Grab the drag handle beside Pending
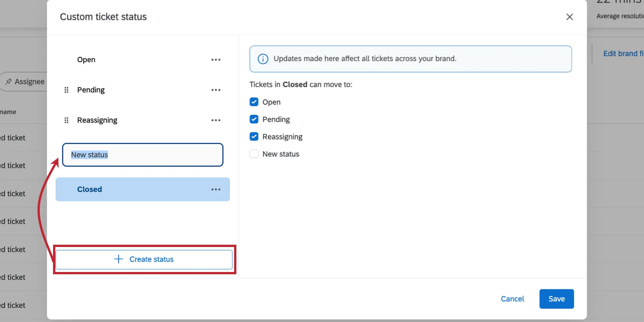644x322 pixels. (66, 90)
